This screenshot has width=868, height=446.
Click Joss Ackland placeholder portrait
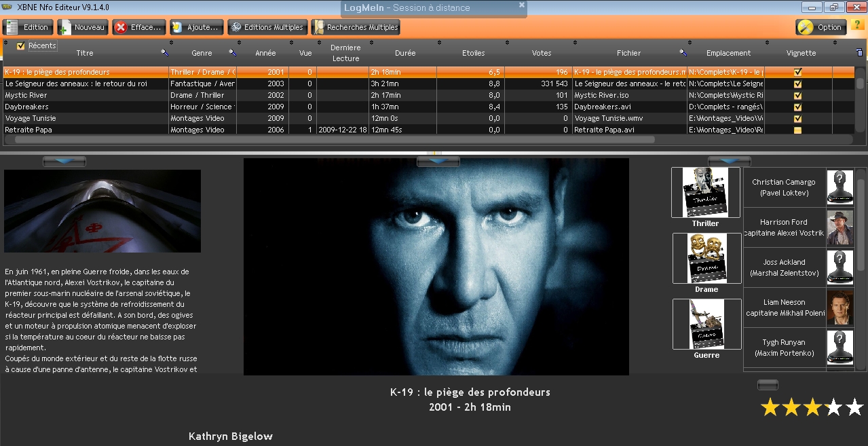839,267
